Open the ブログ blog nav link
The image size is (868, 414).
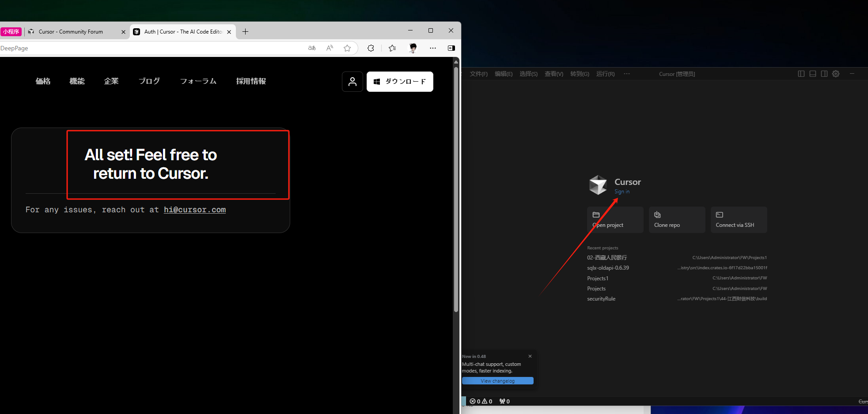[x=149, y=81]
